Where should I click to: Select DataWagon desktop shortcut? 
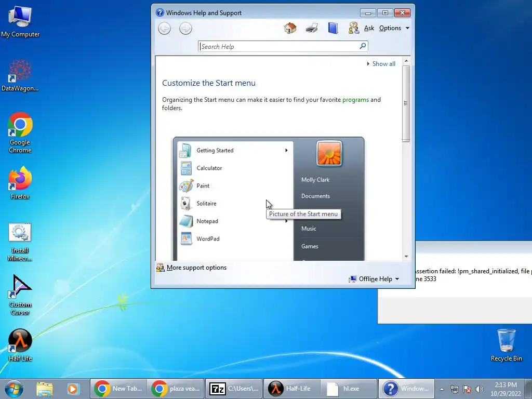pos(20,75)
